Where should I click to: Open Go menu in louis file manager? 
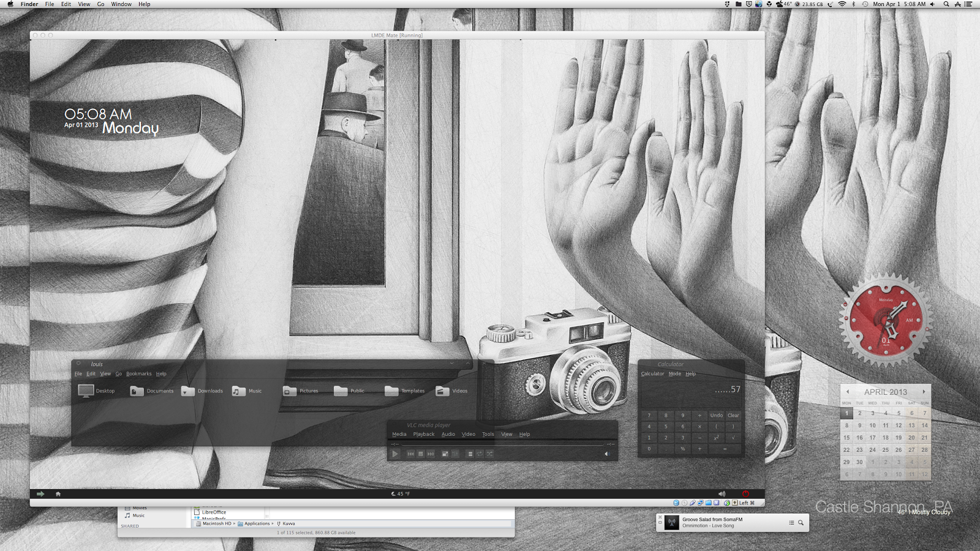point(119,373)
